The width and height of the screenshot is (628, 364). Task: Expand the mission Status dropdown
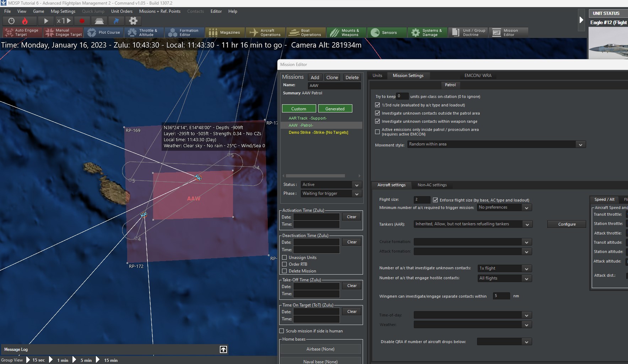[x=356, y=185]
